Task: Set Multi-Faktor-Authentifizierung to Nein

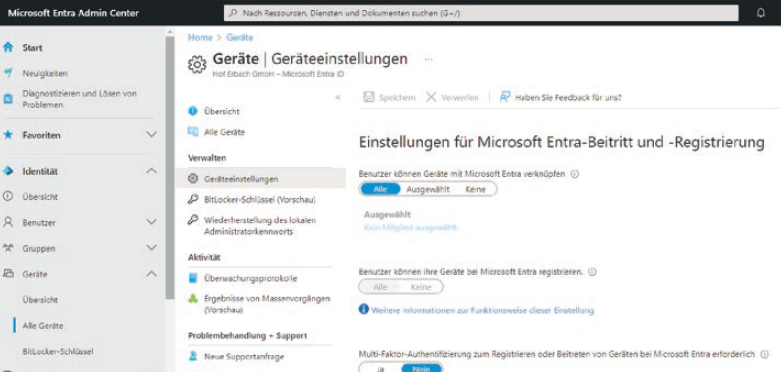Action: coord(421,369)
